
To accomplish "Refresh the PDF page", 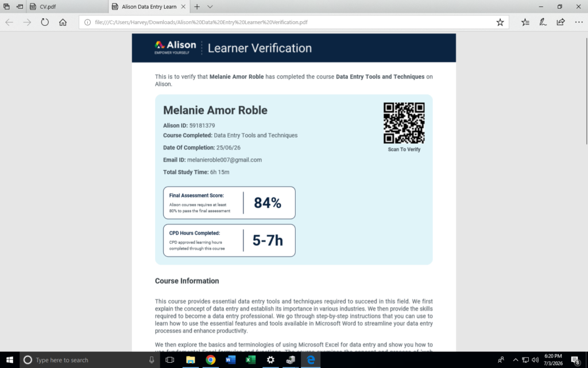I will (45, 22).
